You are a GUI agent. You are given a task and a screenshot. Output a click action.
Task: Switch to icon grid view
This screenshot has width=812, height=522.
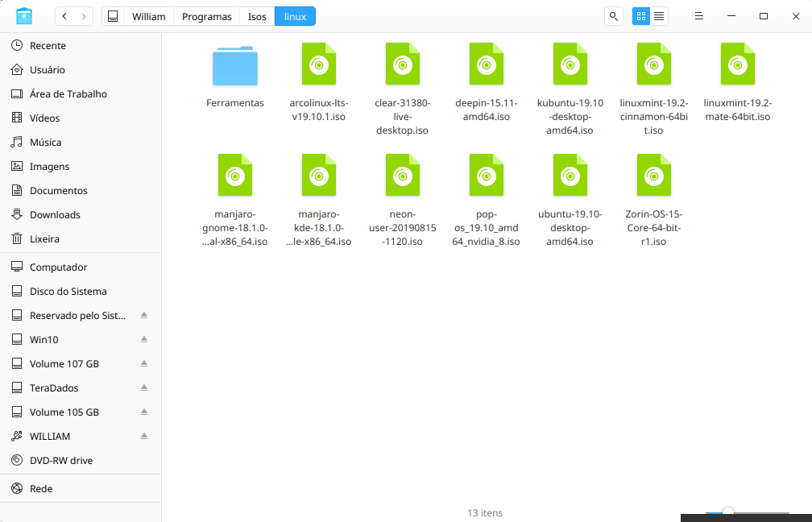(641, 17)
